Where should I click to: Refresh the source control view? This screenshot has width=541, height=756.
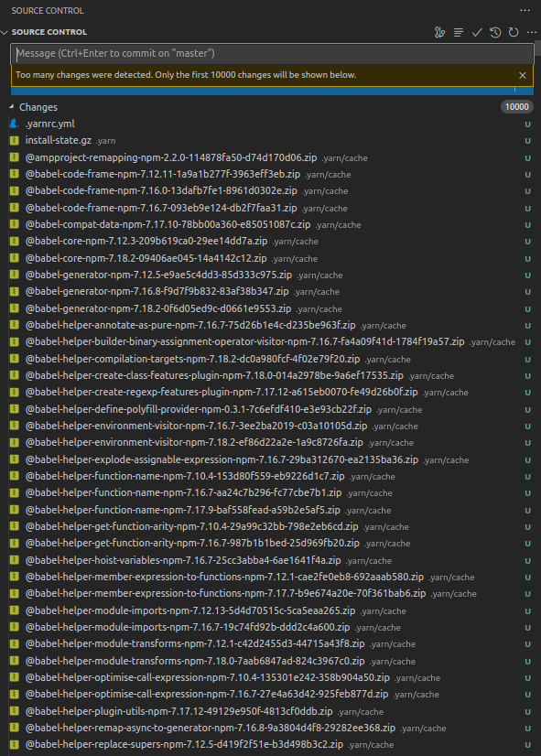514,32
